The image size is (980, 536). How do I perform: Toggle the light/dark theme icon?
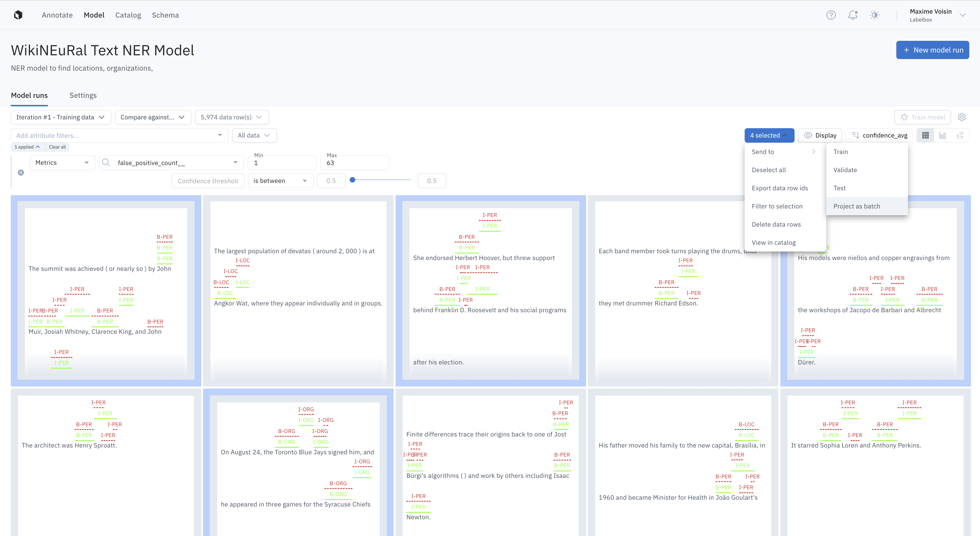coord(875,15)
